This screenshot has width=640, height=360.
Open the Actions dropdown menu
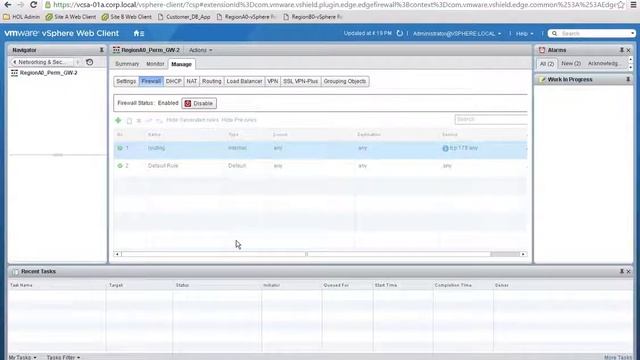pyautogui.click(x=200, y=50)
